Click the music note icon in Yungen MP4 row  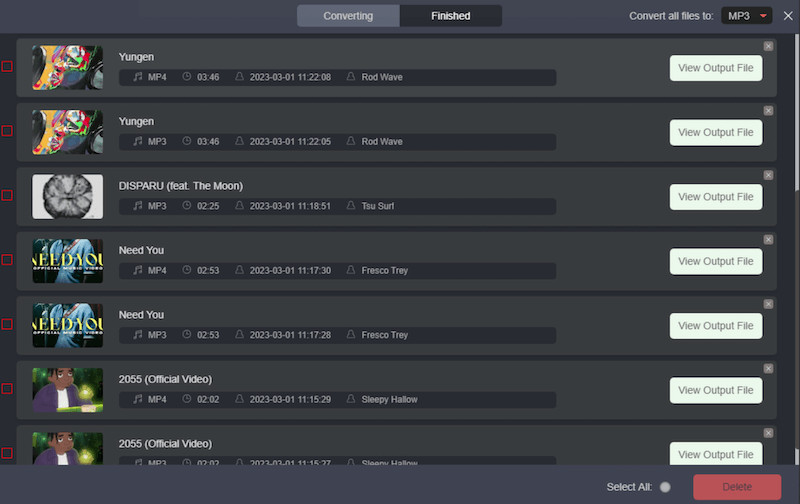pyautogui.click(x=138, y=77)
